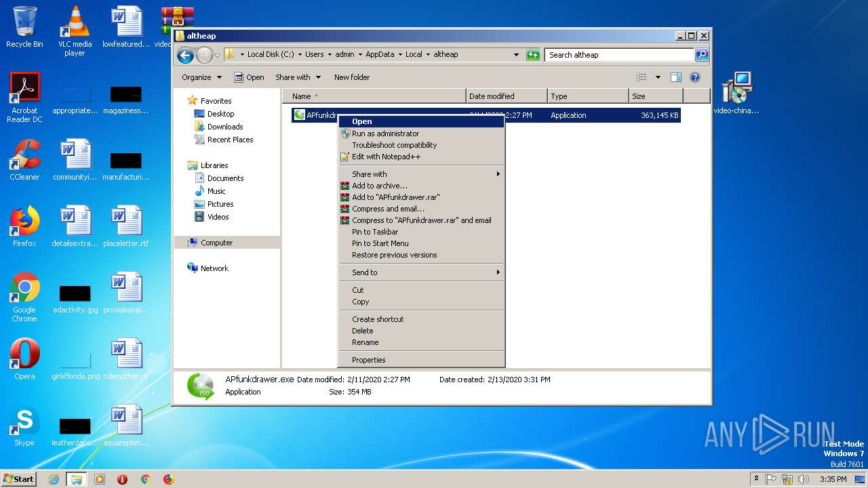868x488 pixels.
Task: Open the Recycle Bin desktop icon
Action: pos(24,27)
